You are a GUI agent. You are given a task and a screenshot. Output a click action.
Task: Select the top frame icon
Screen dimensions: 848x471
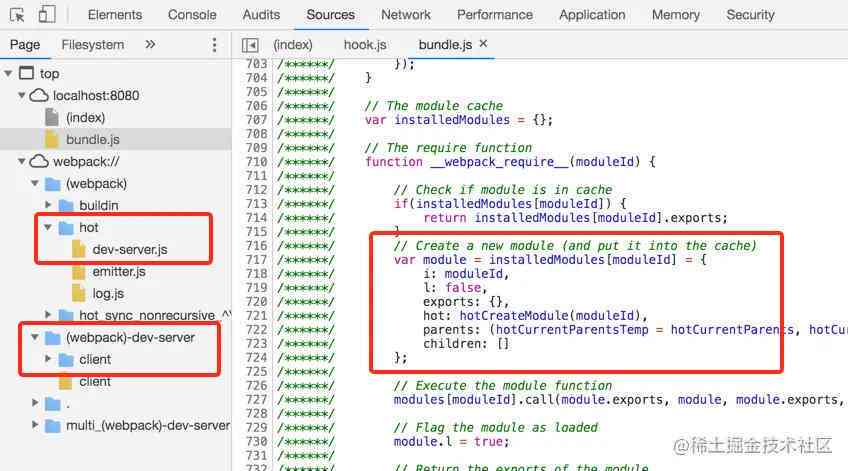click(x=26, y=73)
